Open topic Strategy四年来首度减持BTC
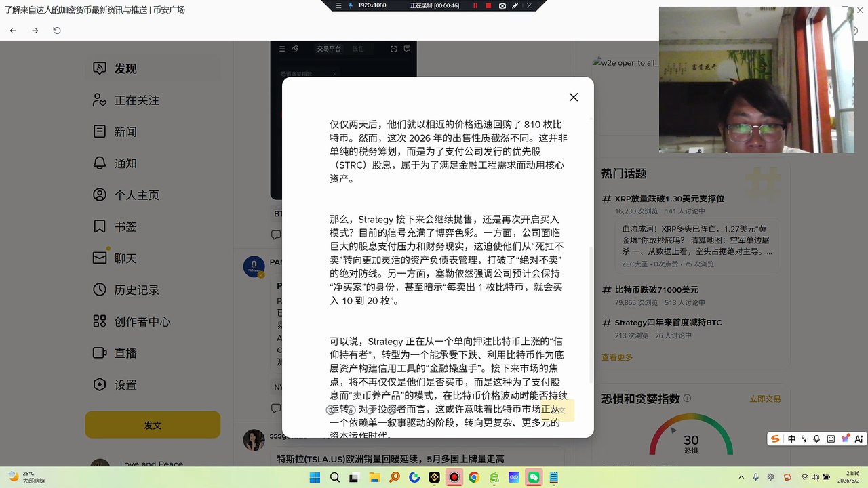Viewport: 868px width, 488px height. [668, 323]
